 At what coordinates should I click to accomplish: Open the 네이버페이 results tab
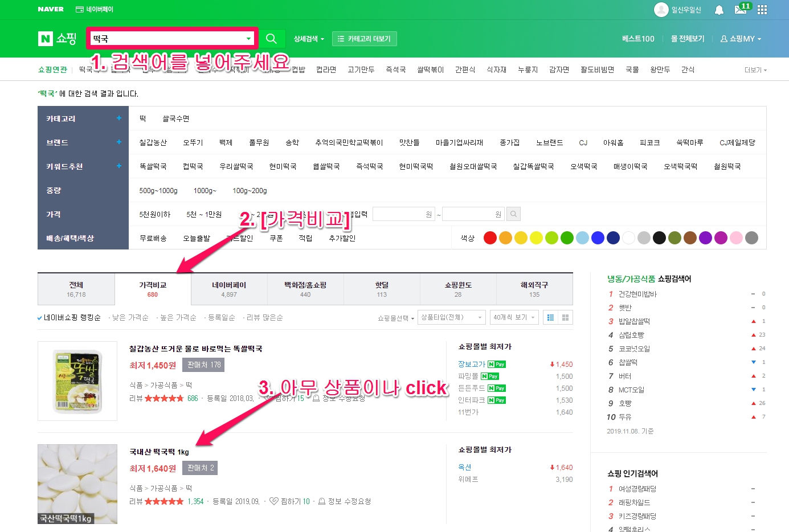point(229,289)
